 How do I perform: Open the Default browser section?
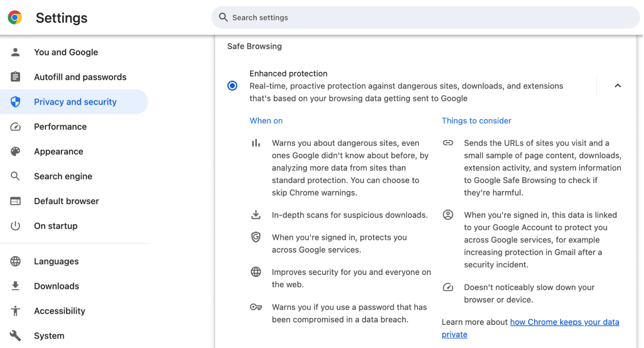coord(66,201)
